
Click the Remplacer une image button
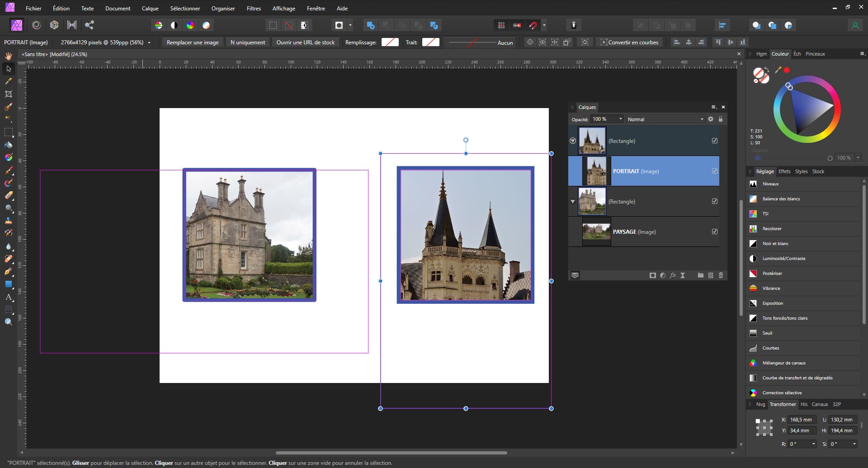(193, 42)
